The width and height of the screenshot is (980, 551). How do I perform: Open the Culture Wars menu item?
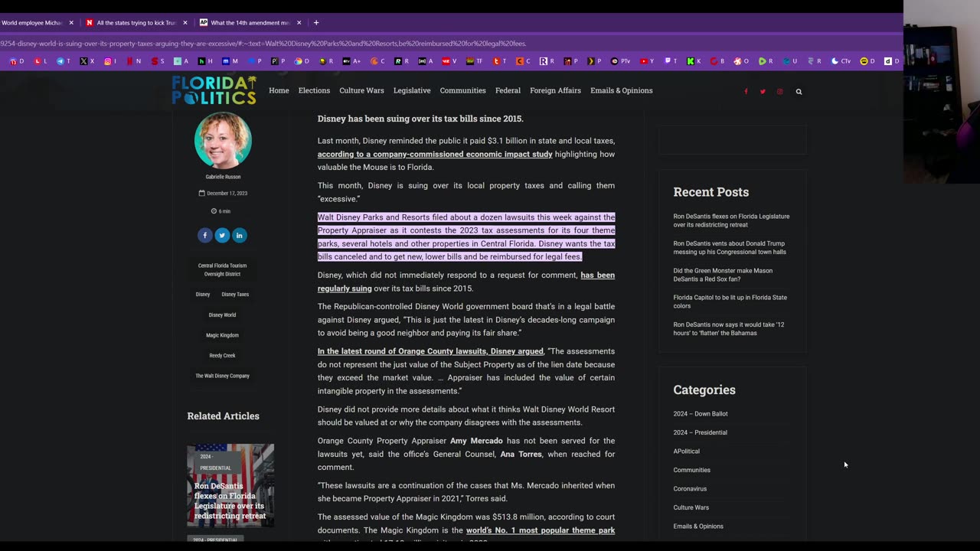coord(361,90)
